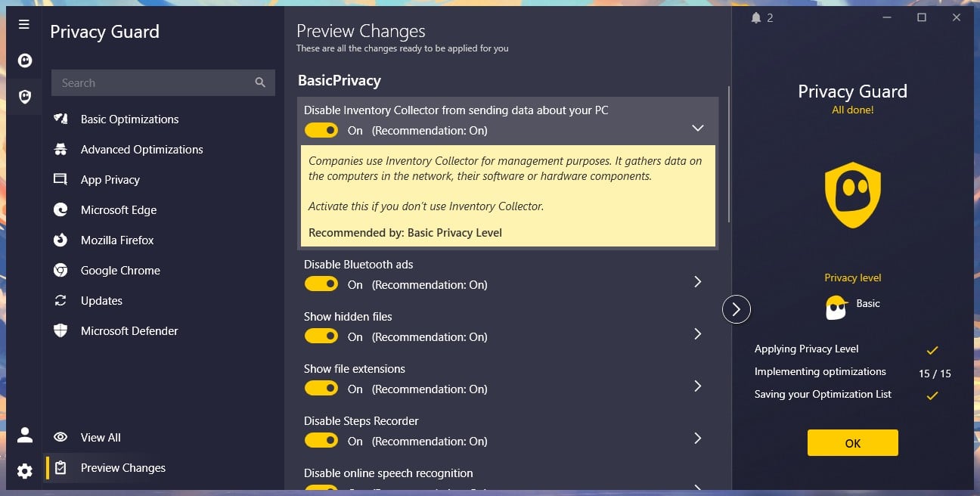
Task: Open the notifications bell icon
Action: tap(756, 17)
